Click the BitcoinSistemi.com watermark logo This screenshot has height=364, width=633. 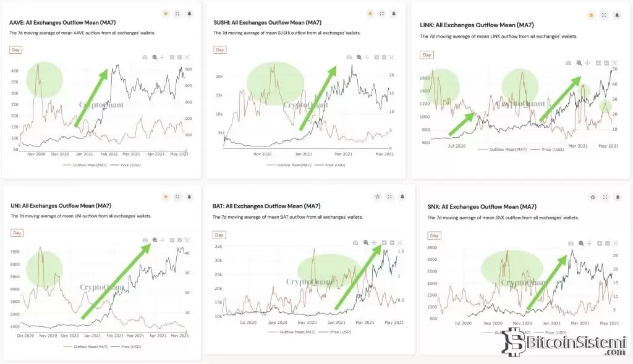(564, 343)
